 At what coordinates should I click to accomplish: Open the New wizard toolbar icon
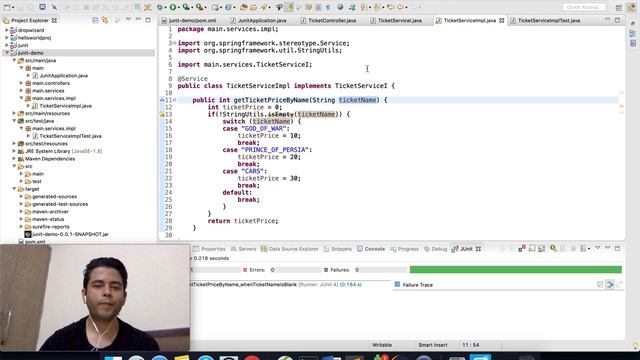click(x=7, y=7)
